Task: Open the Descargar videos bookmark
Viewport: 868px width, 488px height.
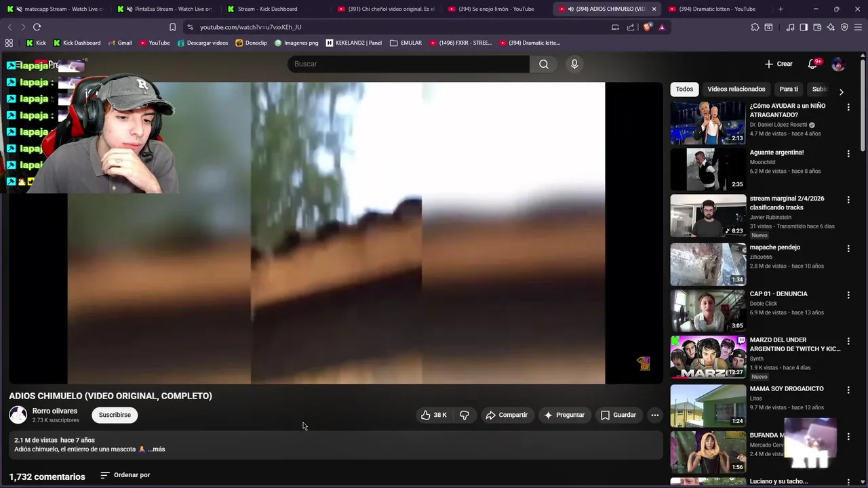Action: (203, 43)
